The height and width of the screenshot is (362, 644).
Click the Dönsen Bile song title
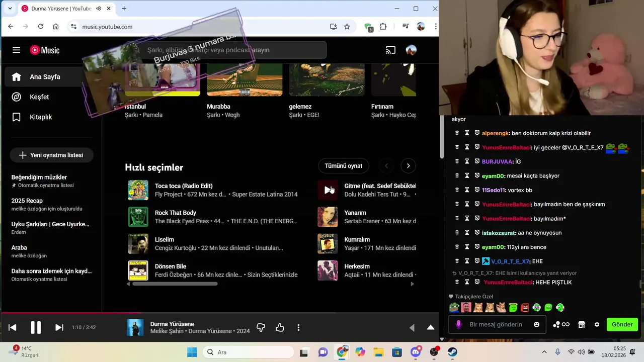[x=171, y=266]
